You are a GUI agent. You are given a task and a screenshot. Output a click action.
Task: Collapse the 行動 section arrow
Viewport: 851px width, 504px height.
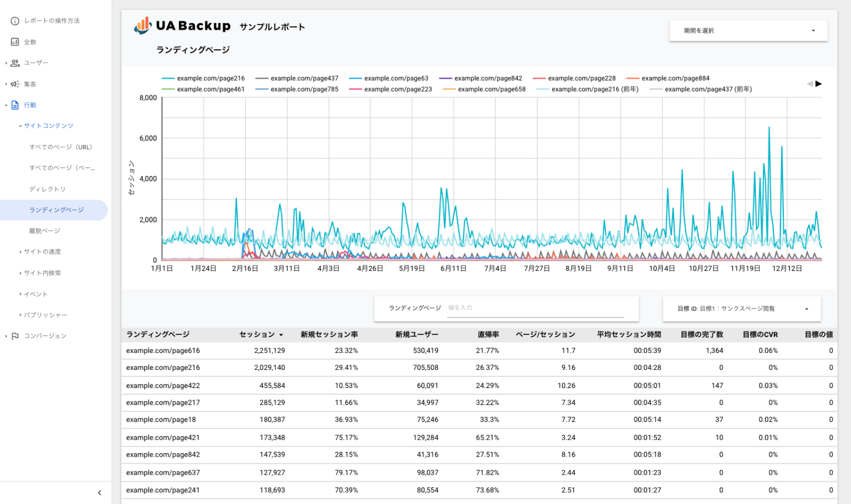coord(6,105)
